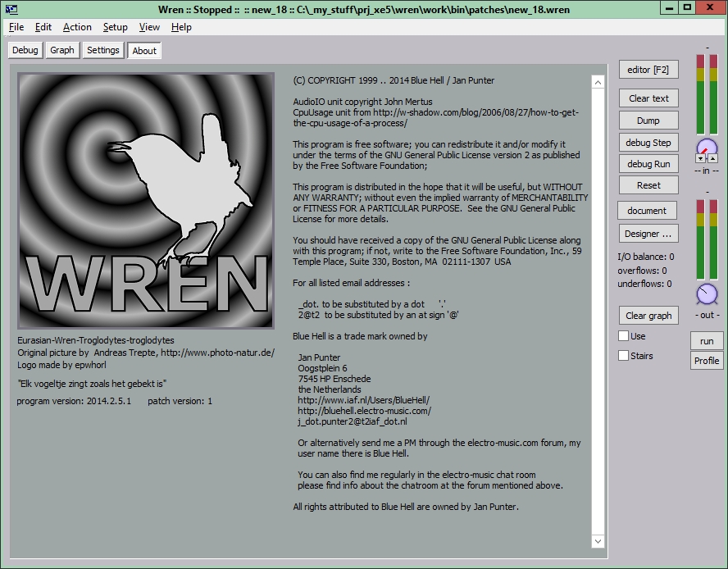Image resolution: width=728 pixels, height=569 pixels.
Task: Click the editor [F2] button
Action: 648,70
